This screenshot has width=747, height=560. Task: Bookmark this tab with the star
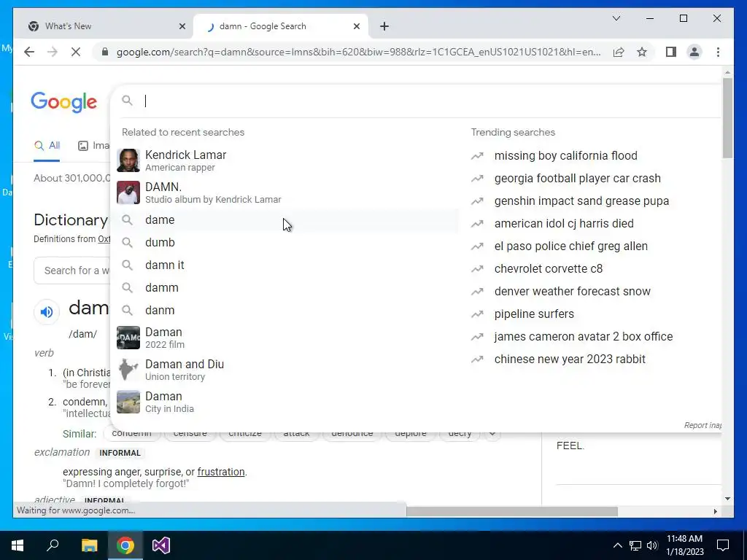642,52
